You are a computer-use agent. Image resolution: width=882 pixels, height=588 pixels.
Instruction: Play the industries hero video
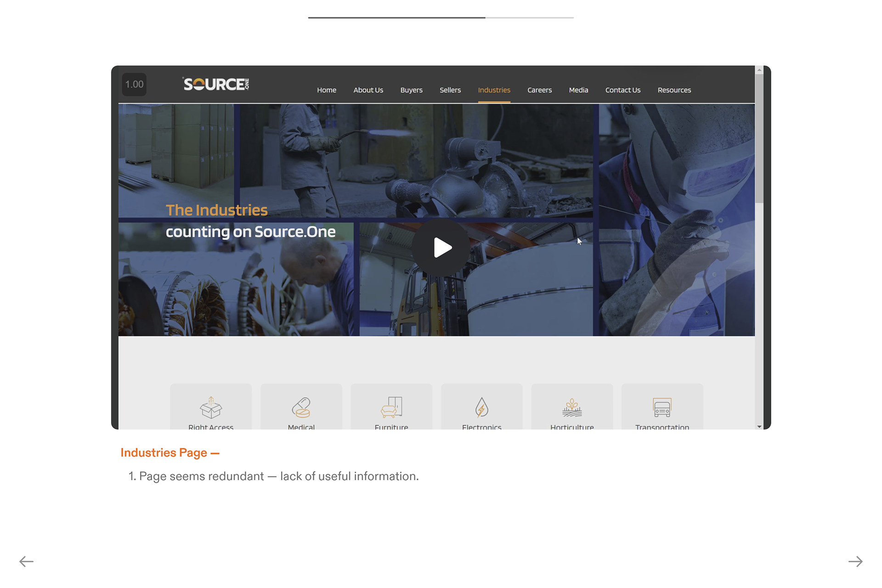441,248
